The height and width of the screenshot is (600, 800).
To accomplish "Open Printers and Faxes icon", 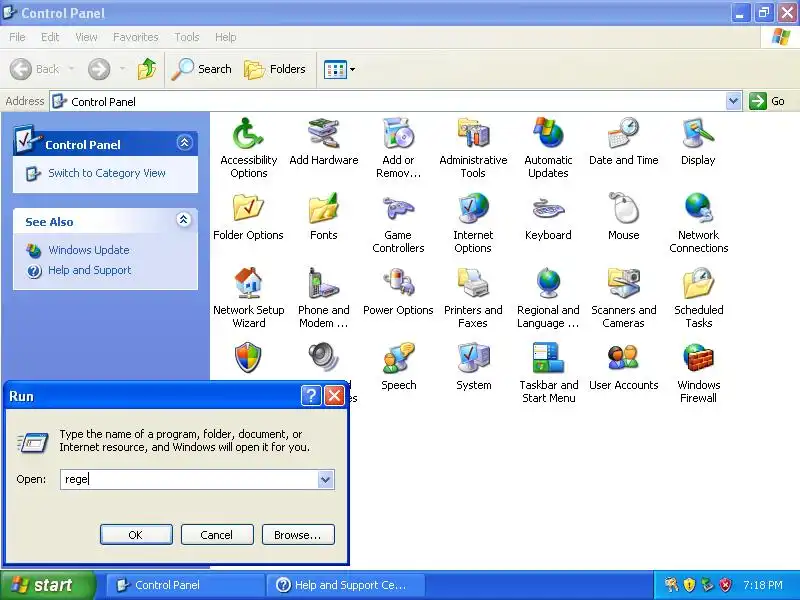I will pyautogui.click(x=473, y=284).
